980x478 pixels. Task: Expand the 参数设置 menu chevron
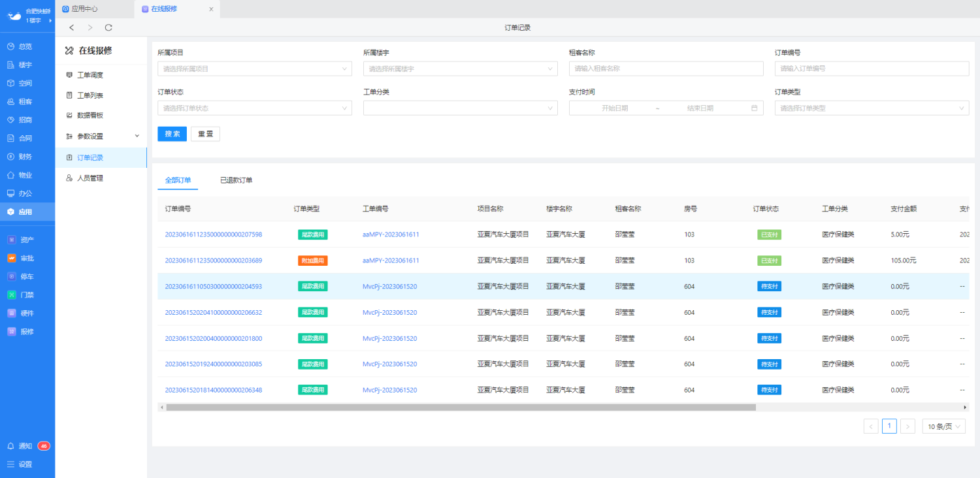click(x=137, y=136)
